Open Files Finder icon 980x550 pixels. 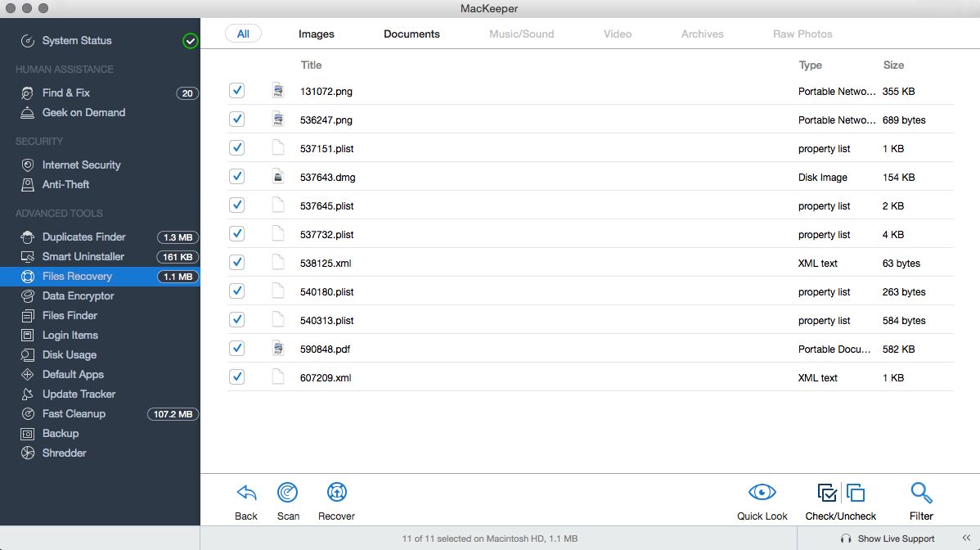pos(28,316)
